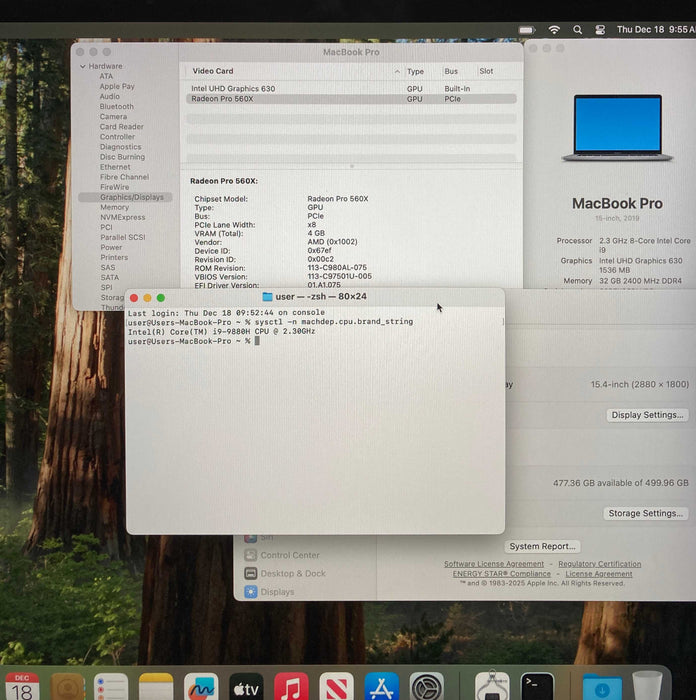Viewport: 696px width, 700px height.
Task: Check battery status in menu bar
Action: [527, 30]
